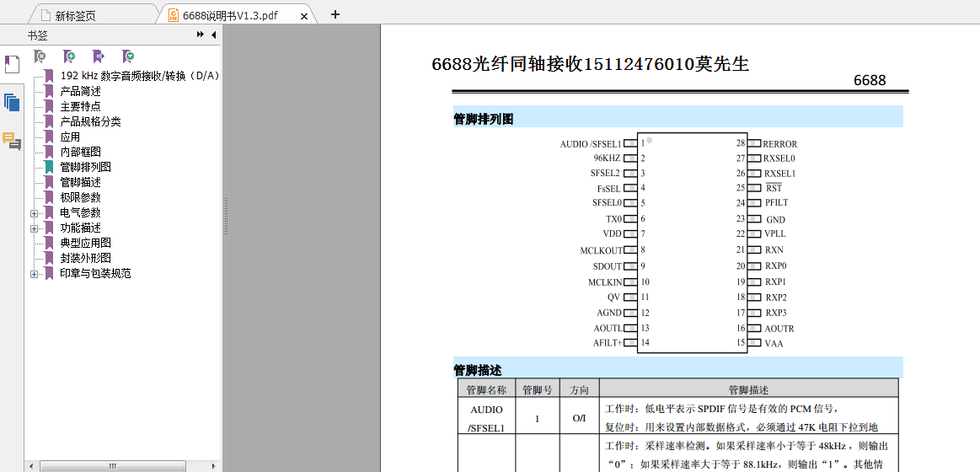Image resolution: width=980 pixels, height=472 pixels.
Task: Click the PDF file icon on the 6688 tab
Action: click(172, 15)
